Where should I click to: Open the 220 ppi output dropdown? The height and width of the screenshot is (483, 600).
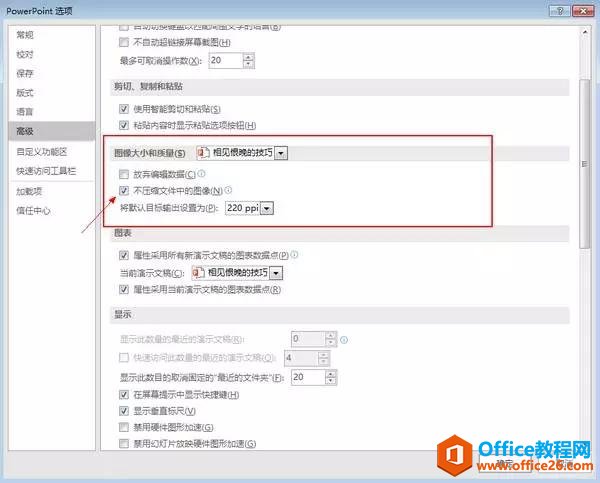(267, 209)
